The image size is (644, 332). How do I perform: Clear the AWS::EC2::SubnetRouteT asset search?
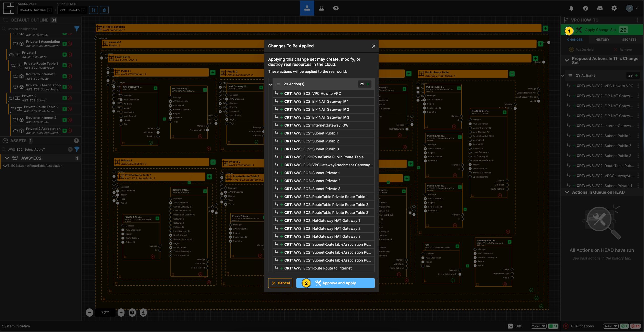click(70, 149)
